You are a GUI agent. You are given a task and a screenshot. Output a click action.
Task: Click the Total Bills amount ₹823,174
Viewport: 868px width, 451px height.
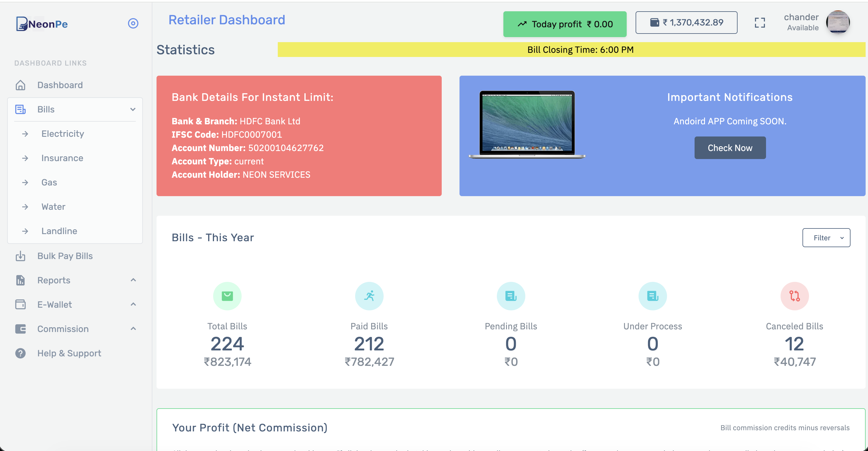(x=227, y=362)
